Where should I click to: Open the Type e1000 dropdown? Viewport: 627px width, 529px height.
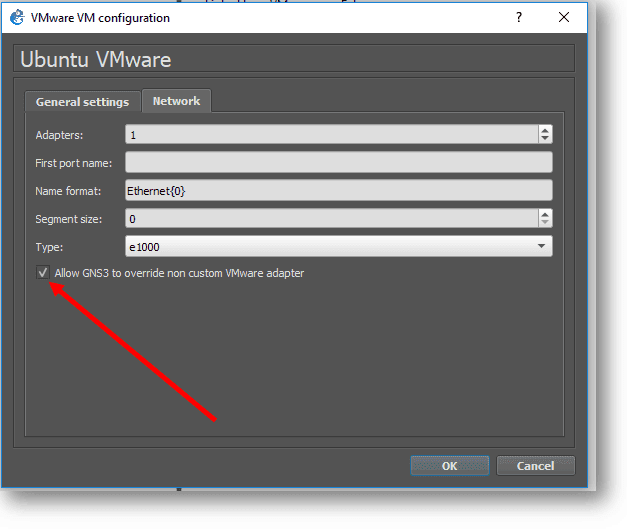click(339, 246)
